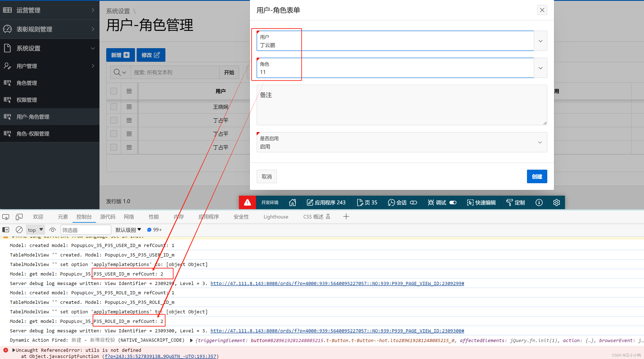Viewport: 644px width, 359px height.
Task: Navigate to 权限管理 in sidebar
Action: click(x=50, y=100)
